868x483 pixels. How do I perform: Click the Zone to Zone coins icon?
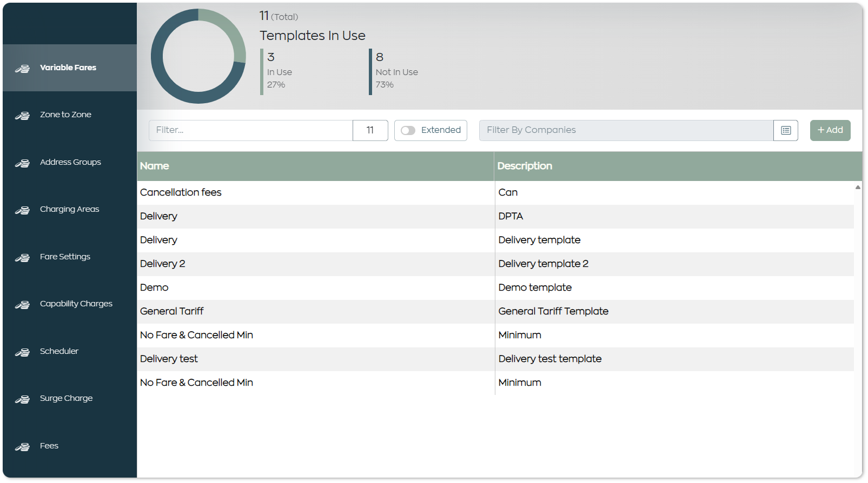point(22,116)
